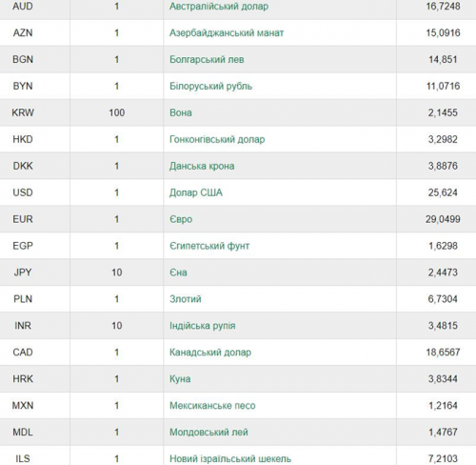Click the EUR rate value 29,0499
Viewport: 476px width, 465px height.
coord(443,219)
